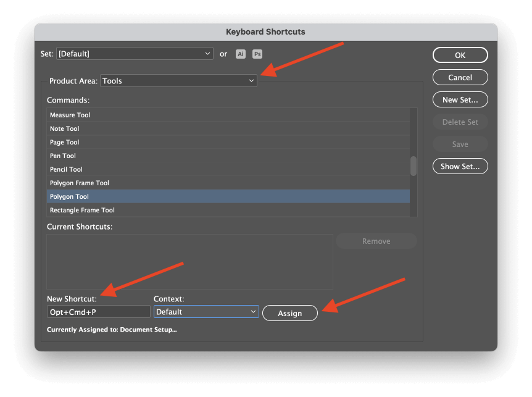Click the Show Set... button
The width and height of the screenshot is (532, 397).
click(460, 166)
